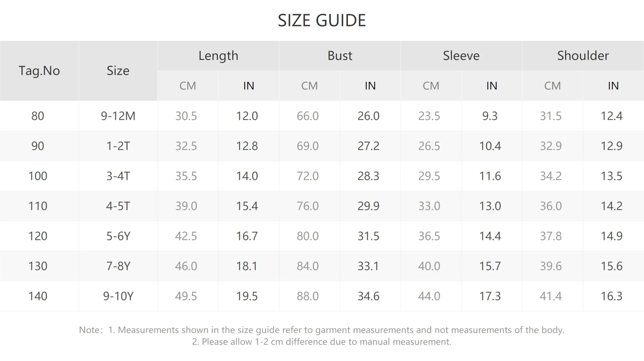This screenshot has height=361, width=644.
Task: Click tag number 130 cell
Action: click(38, 266)
